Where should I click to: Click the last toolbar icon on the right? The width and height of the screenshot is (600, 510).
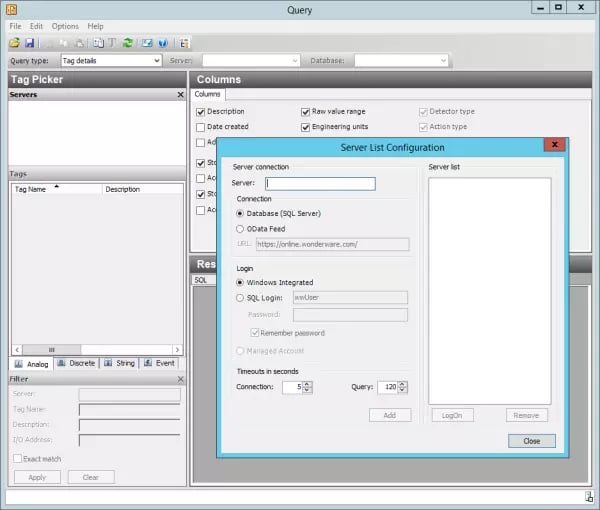pos(185,43)
